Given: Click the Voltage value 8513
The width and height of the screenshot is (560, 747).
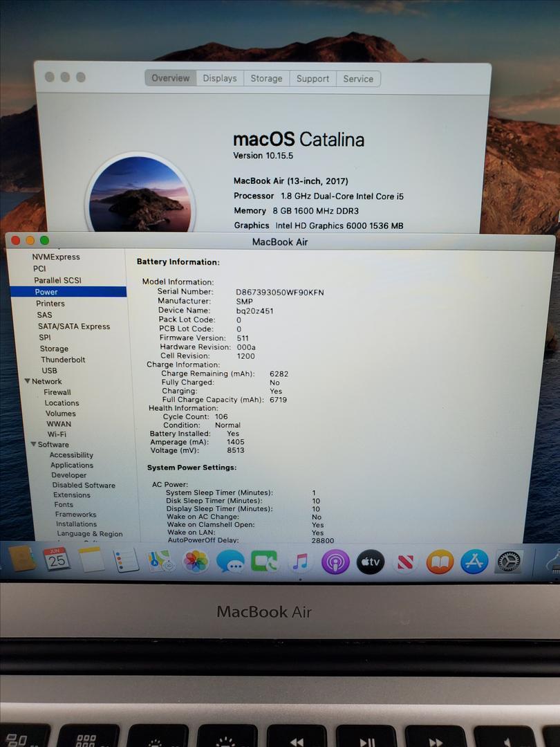Looking at the screenshot, I should coord(235,450).
